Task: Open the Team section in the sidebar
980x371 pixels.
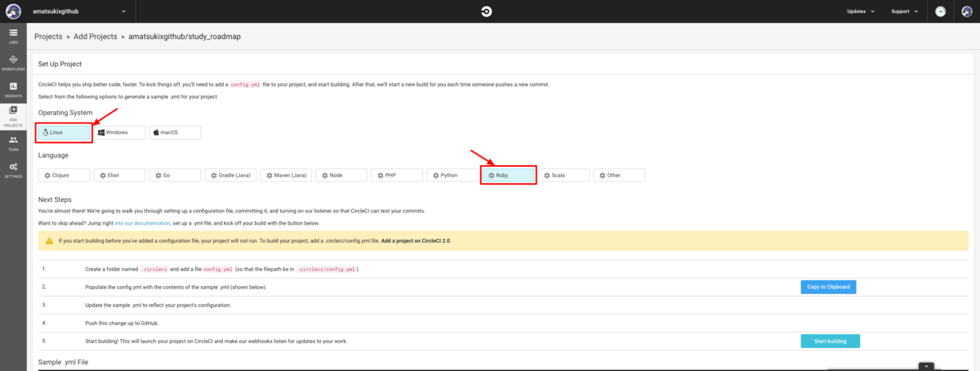Action: coord(13,144)
